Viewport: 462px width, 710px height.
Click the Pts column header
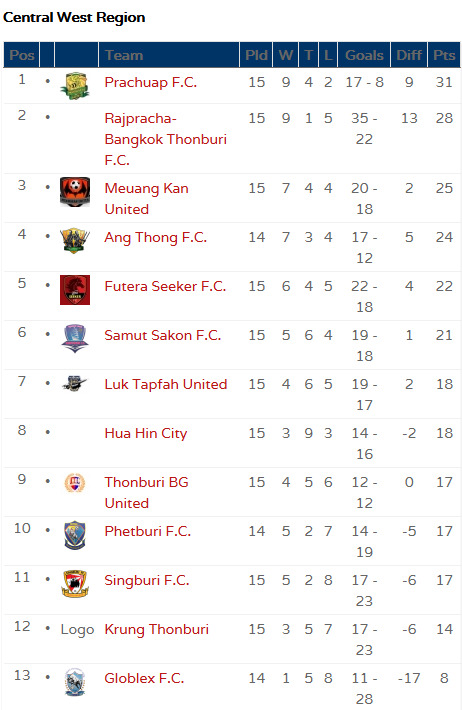coord(444,55)
